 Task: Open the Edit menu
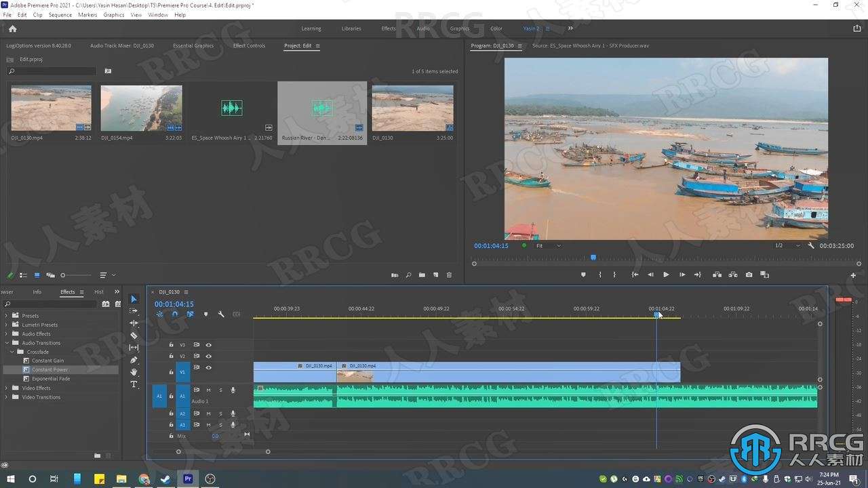click(22, 14)
